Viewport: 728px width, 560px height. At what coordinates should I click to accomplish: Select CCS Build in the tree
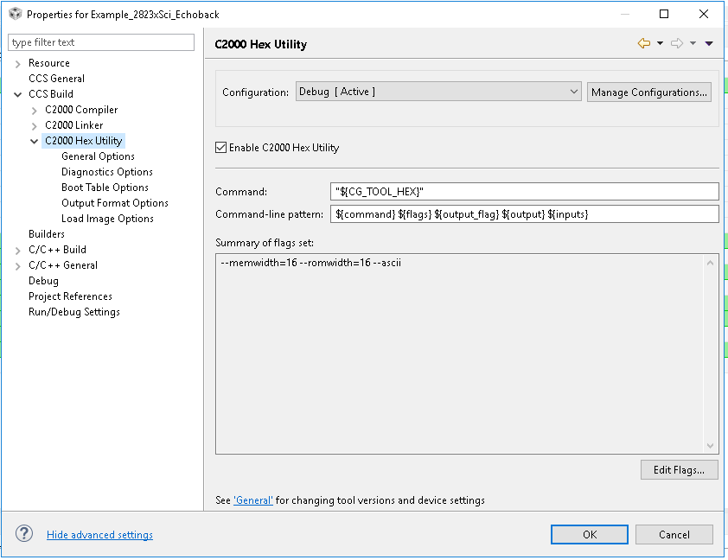coord(51,93)
